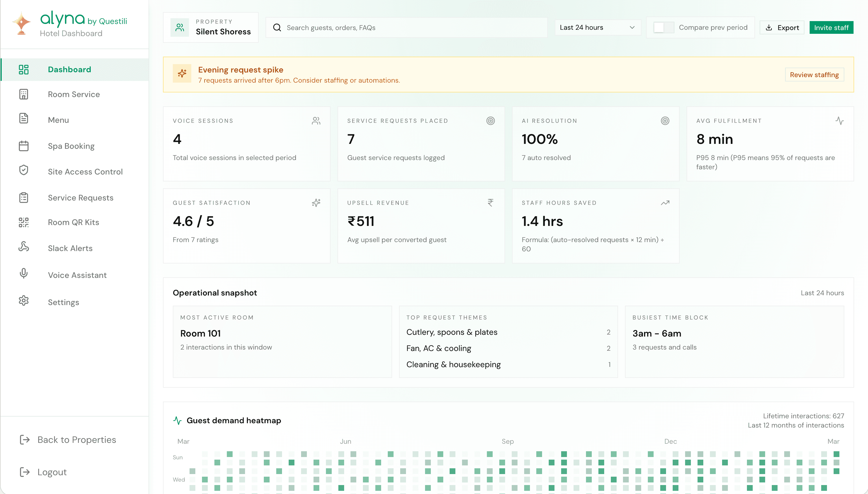Click the Invite staff button
The width and height of the screenshot is (868, 494).
click(x=831, y=27)
